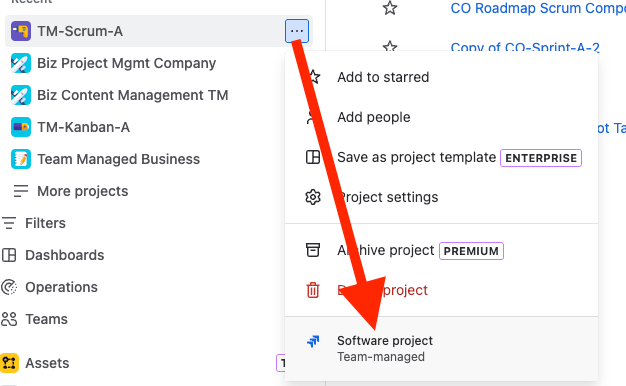This screenshot has width=626, height=386.
Task: Open the CO Roadmap Scrum link
Action: [x=538, y=8]
